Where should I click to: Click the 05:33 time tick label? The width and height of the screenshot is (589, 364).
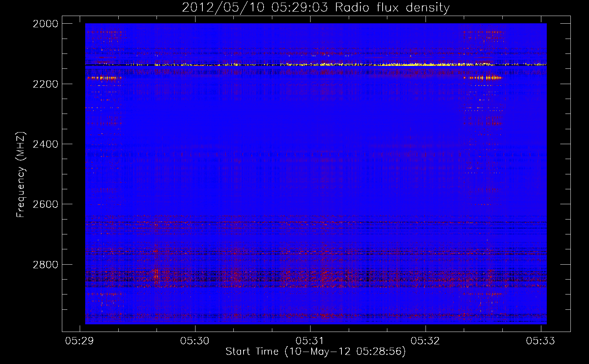(541, 341)
